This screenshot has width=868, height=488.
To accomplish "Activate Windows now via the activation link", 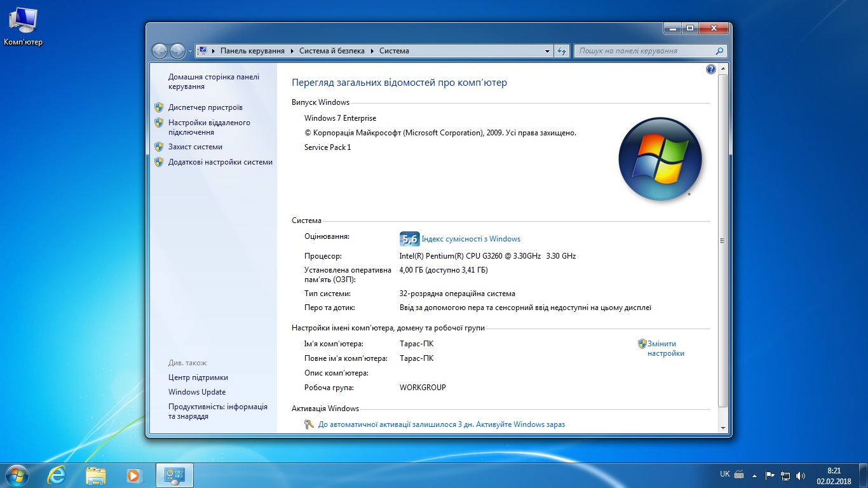I will (x=442, y=424).
